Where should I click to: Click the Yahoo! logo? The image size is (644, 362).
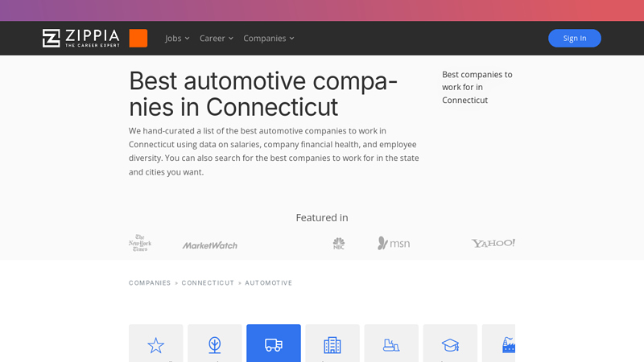[x=493, y=243]
